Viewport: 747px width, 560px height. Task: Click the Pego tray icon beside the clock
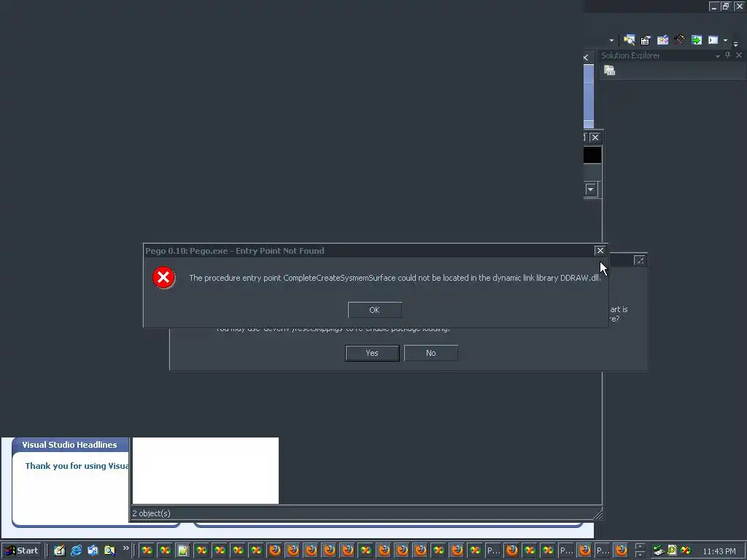pyautogui.click(x=685, y=551)
